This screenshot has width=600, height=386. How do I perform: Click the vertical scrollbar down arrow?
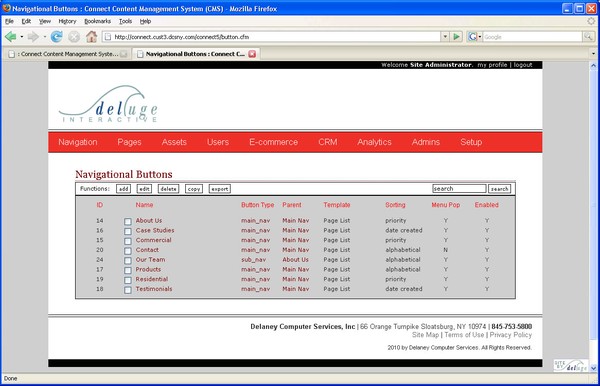pyautogui.click(x=593, y=368)
